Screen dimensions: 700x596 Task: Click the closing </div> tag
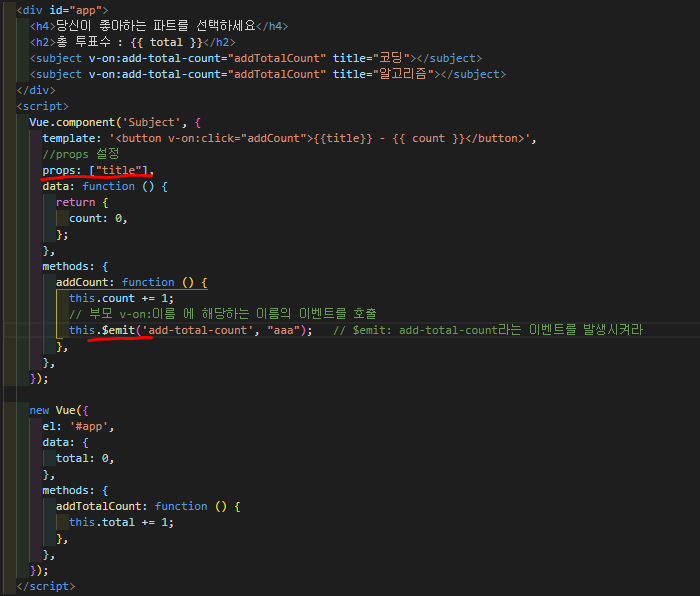click(x=36, y=90)
